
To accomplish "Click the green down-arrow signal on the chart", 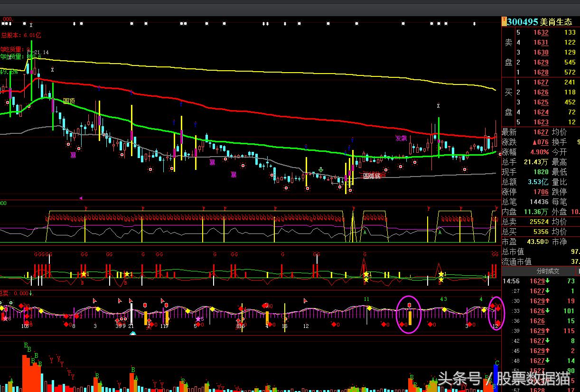I will click(321, 170).
